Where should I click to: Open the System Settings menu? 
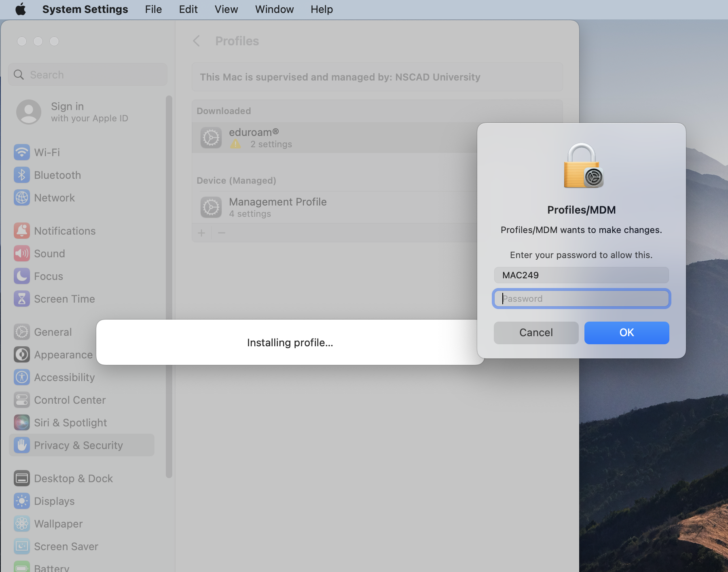(85, 9)
